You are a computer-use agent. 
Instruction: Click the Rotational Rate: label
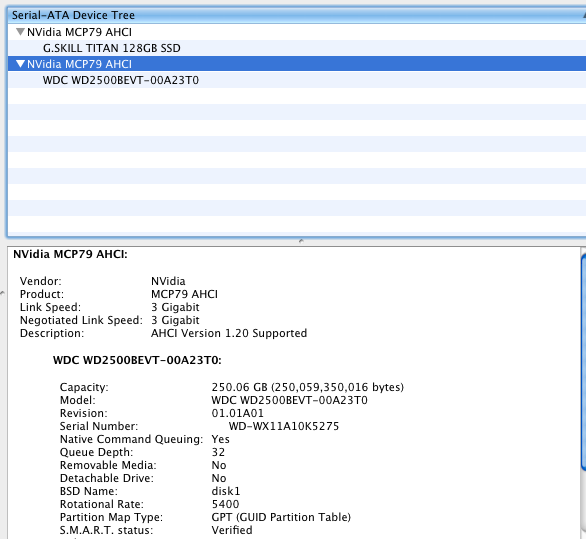point(102,504)
